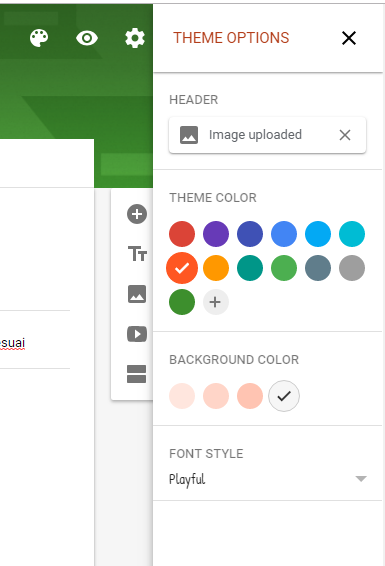Select the dark green theme color
This screenshot has width=385, height=566.
point(182,302)
